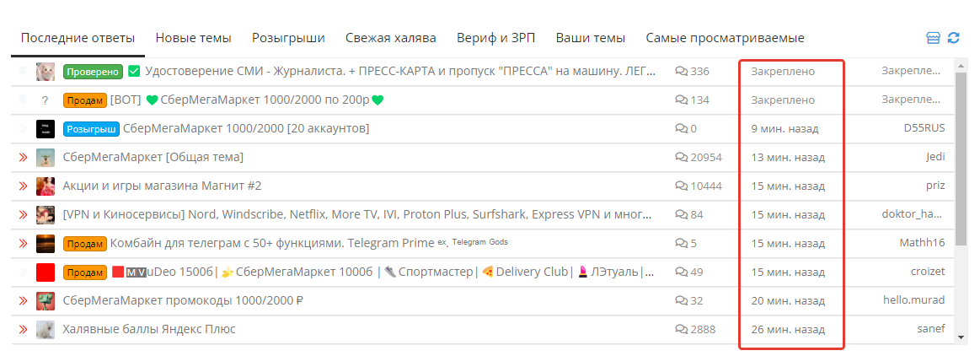Screen dimensions: 980x356
Task: Click the red square avatar of croizet's thread
Action: (46, 272)
